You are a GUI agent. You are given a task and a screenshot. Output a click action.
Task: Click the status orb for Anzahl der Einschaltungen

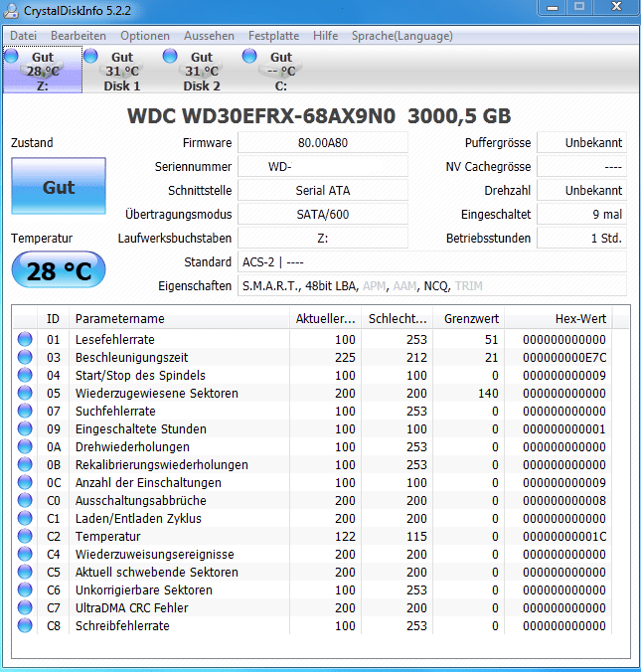pyautogui.click(x=25, y=482)
